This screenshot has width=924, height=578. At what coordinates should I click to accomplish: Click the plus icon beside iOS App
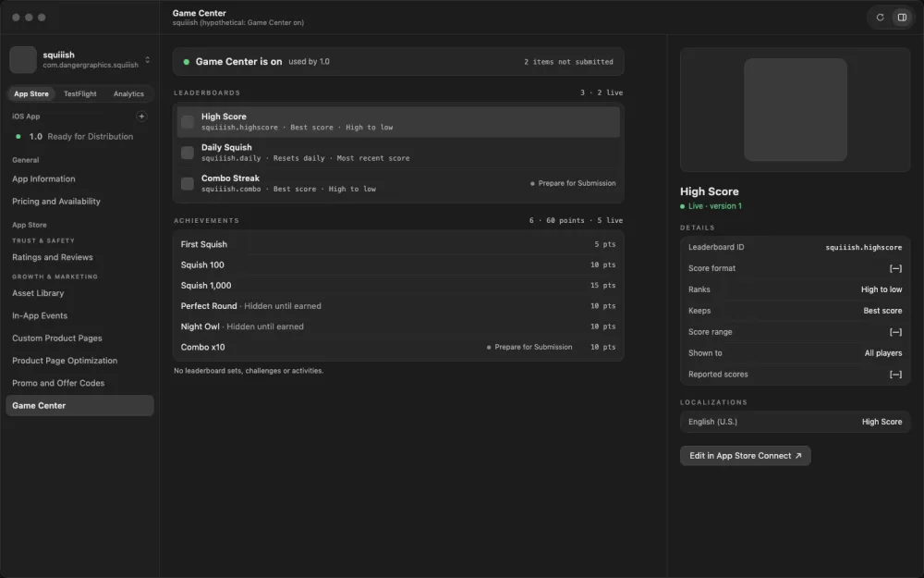click(141, 117)
